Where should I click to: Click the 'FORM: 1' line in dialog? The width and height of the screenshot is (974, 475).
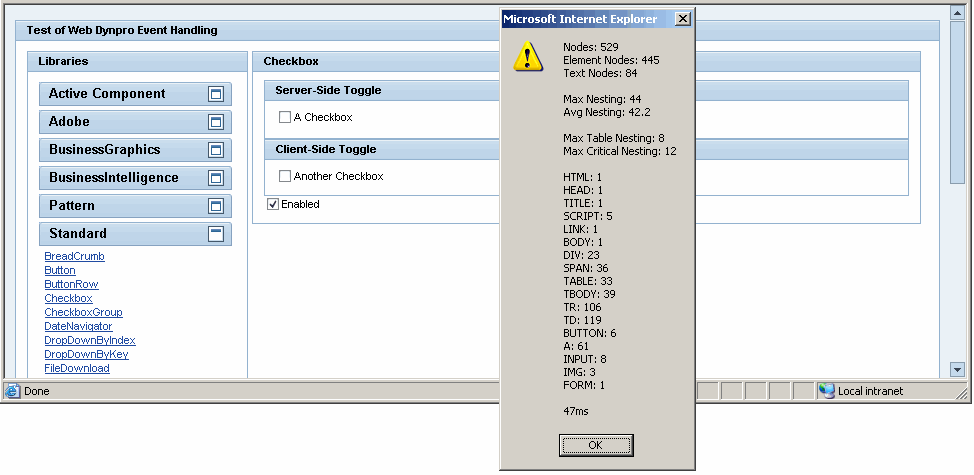coord(584,386)
